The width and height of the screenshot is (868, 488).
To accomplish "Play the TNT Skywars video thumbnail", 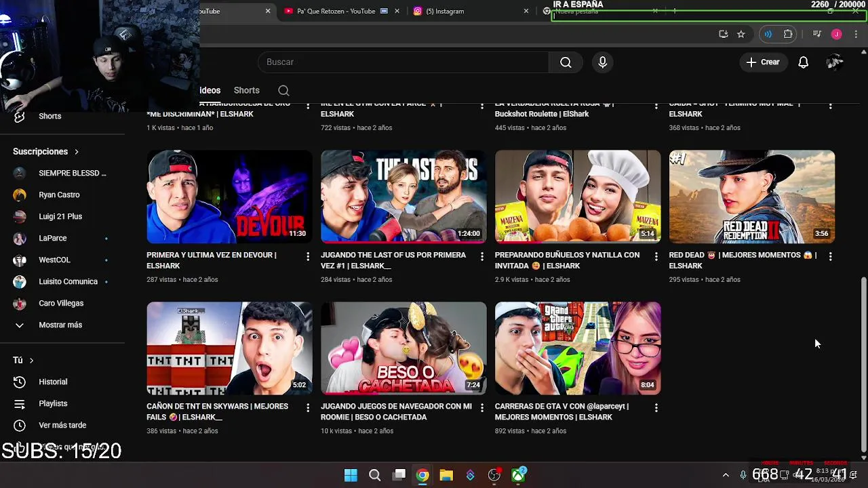I will coord(229,348).
